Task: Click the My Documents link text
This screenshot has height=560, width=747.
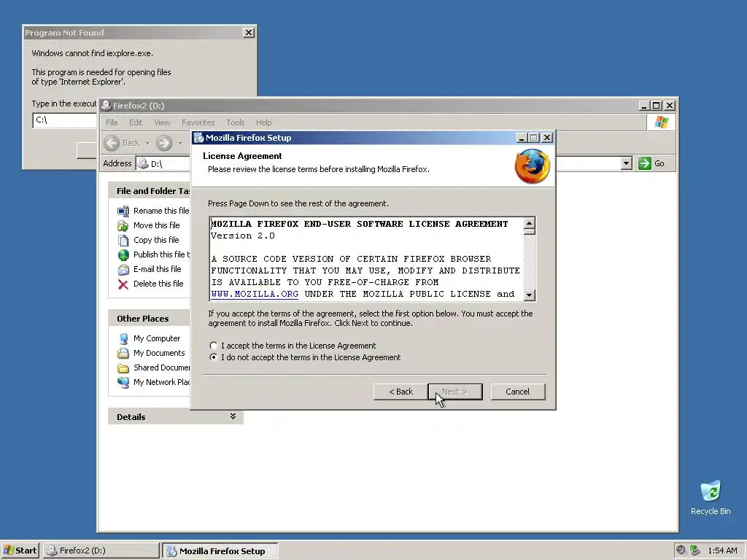Action: [159, 353]
